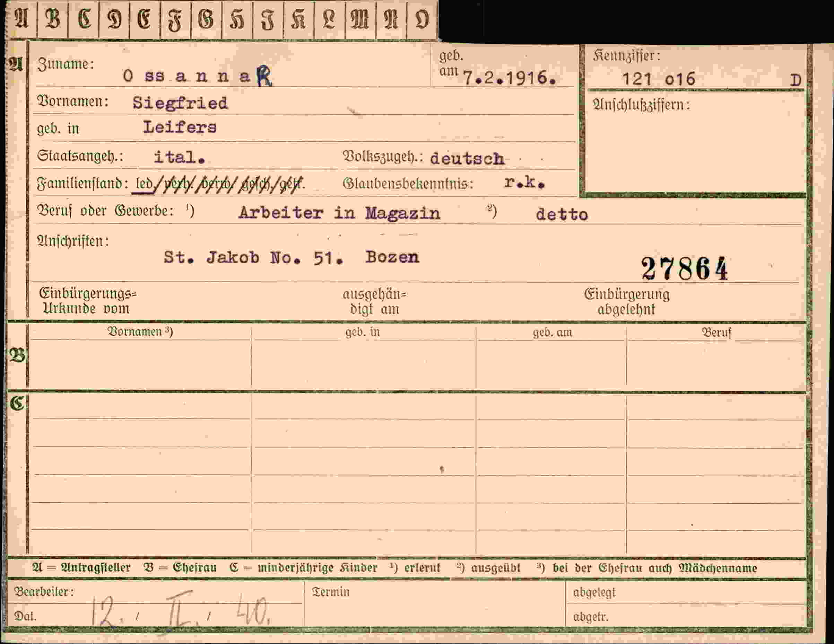Click the birth date '7.2.1916.'

point(510,78)
